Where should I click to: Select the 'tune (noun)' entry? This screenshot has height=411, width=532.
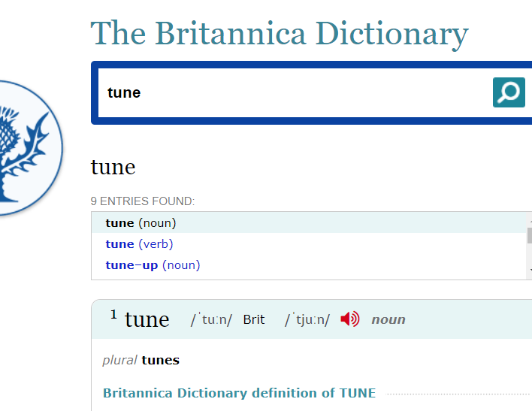141,223
